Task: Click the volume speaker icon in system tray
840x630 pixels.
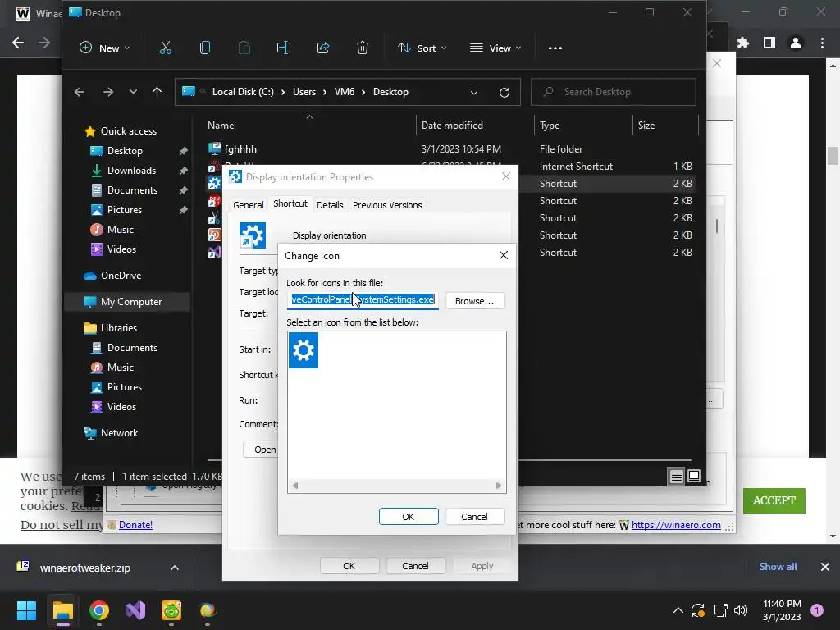Action: tap(741, 610)
